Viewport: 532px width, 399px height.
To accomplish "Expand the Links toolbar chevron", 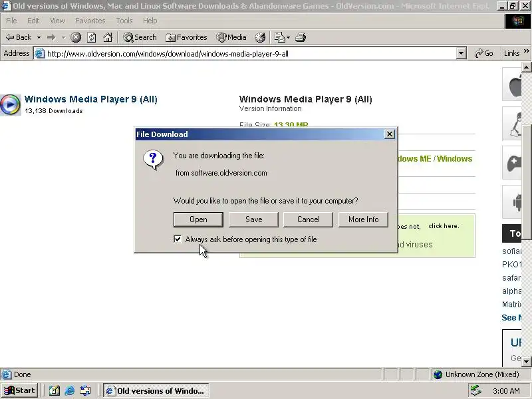I will point(526,51).
